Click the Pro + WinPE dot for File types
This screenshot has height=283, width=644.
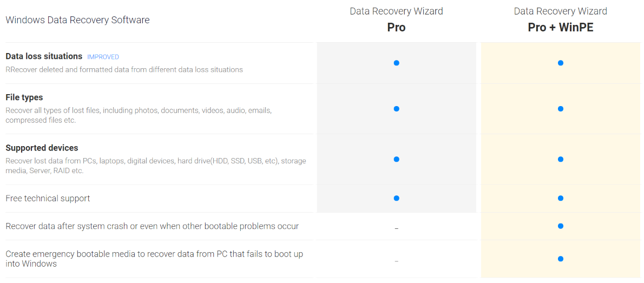pos(560,109)
